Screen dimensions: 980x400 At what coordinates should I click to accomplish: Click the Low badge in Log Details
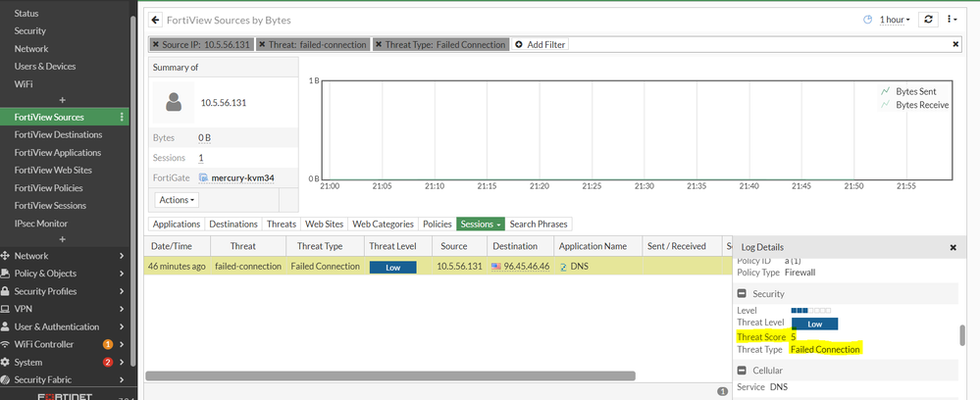pos(814,324)
